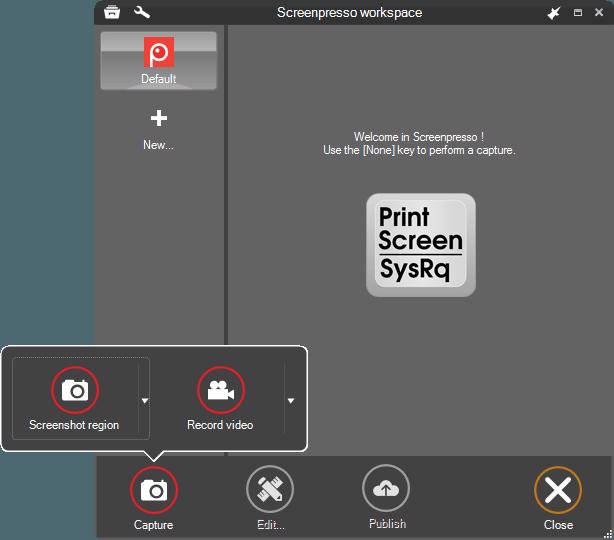The height and width of the screenshot is (540, 614).
Task: Click the orange Close button
Action: 558,498
